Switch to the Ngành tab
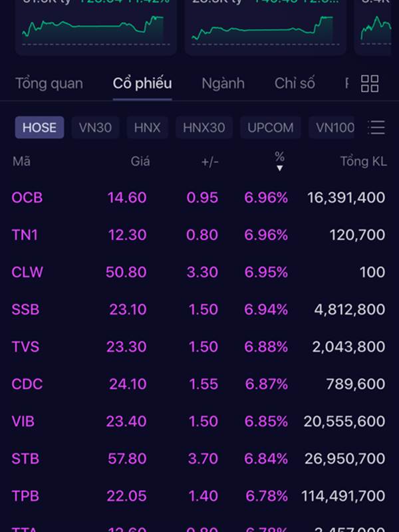This screenshot has width=399, height=532. coord(223,84)
